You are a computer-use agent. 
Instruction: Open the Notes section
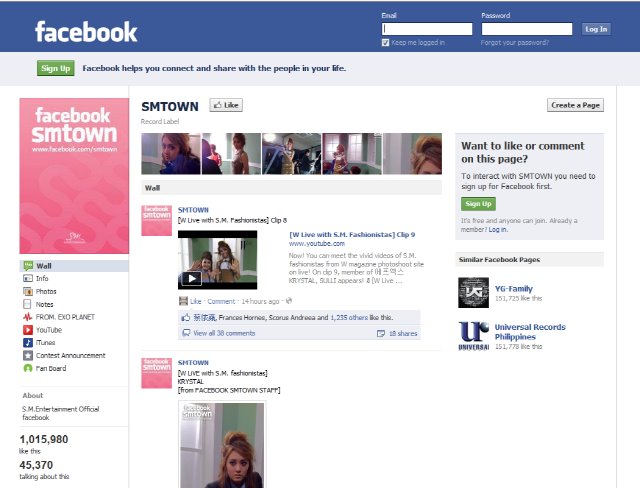44,304
